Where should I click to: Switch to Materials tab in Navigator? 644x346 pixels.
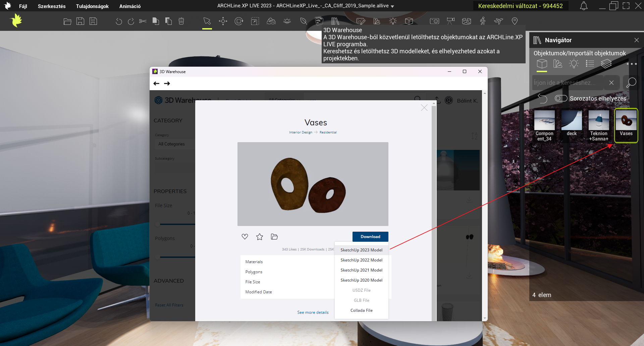[x=558, y=64]
